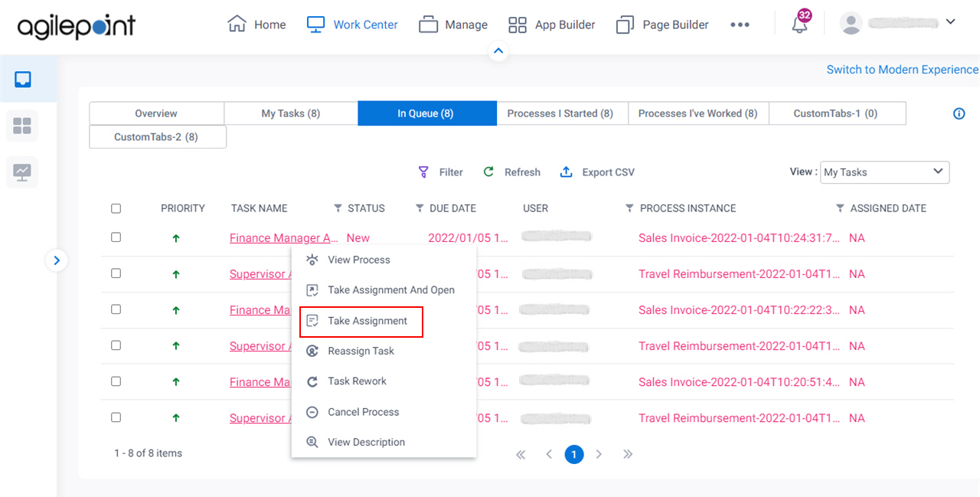Click the Export CSV upload icon

[x=566, y=172]
